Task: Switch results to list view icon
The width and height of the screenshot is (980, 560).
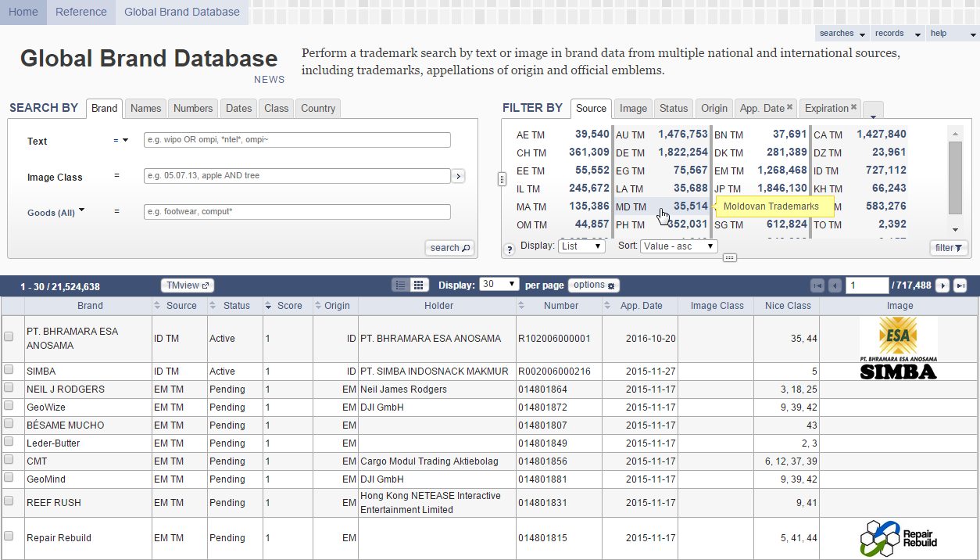Action: (x=401, y=285)
